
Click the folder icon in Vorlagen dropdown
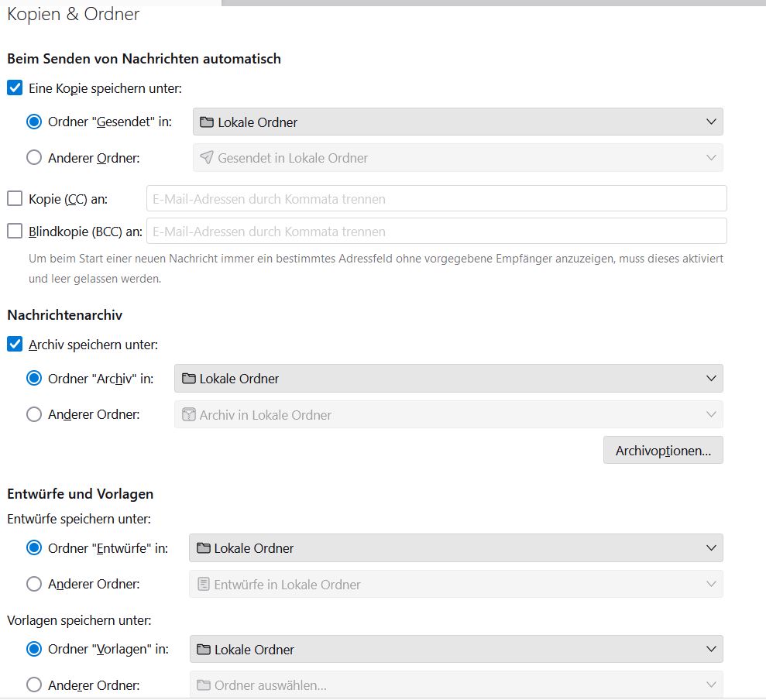point(203,649)
